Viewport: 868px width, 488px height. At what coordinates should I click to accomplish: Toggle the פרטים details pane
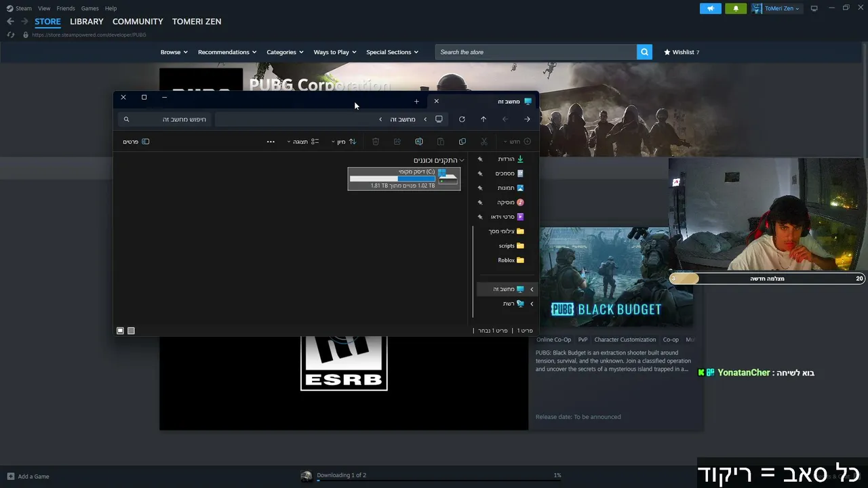click(136, 142)
